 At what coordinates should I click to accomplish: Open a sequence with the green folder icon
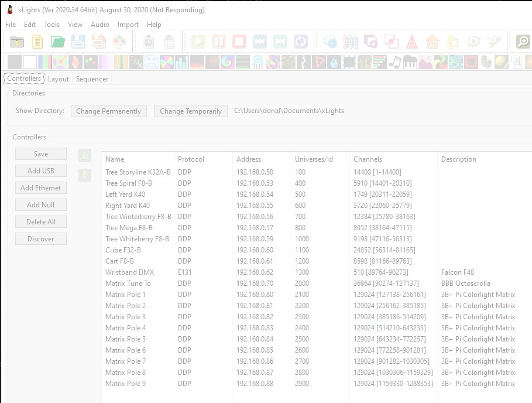coord(58,42)
